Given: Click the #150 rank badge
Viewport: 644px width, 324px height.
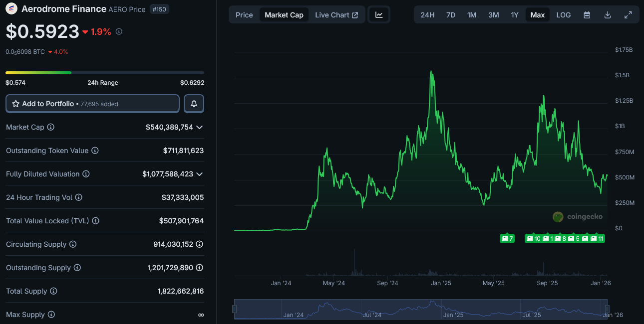Looking at the screenshot, I should point(160,9).
